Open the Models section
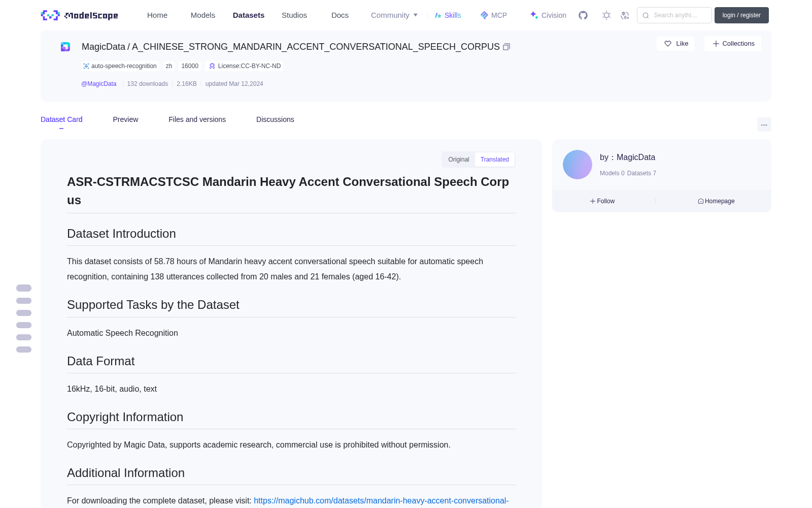 point(203,15)
